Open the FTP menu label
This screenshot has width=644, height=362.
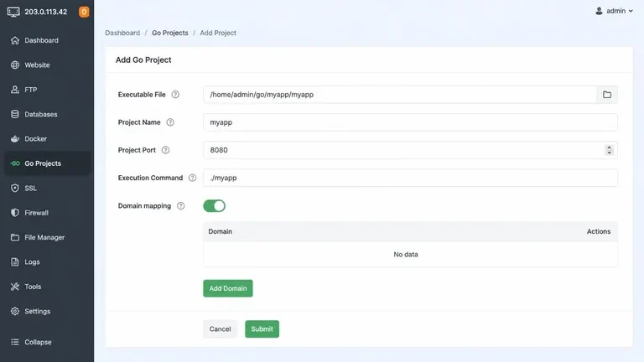[x=31, y=90]
